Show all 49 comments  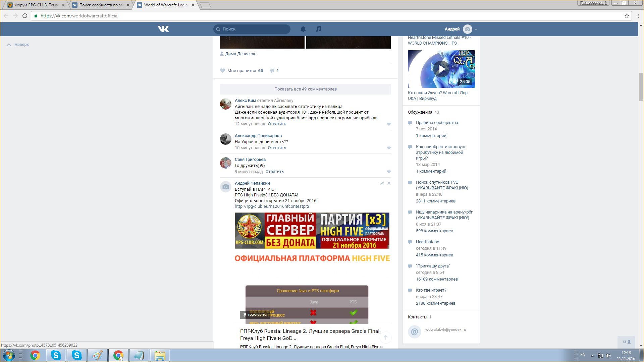(305, 89)
